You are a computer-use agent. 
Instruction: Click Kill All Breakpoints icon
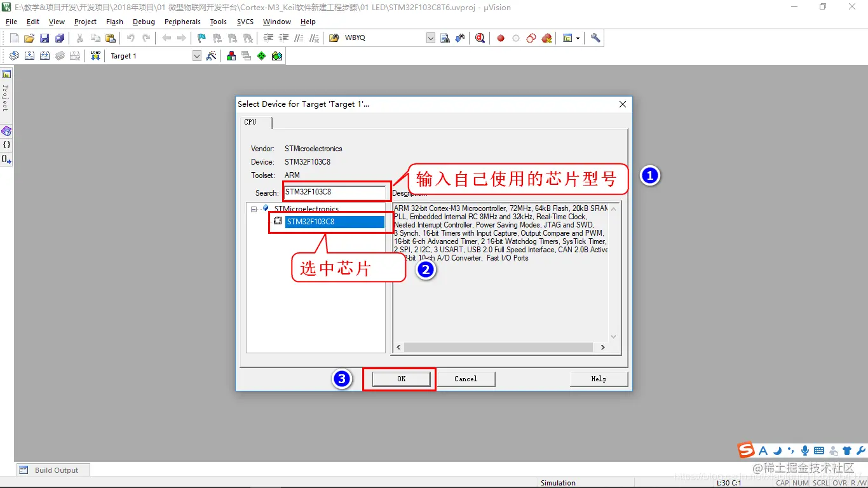[546, 38]
